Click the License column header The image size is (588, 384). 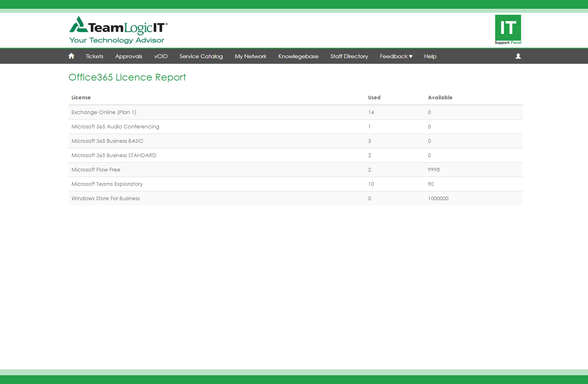(x=81, y=97)
